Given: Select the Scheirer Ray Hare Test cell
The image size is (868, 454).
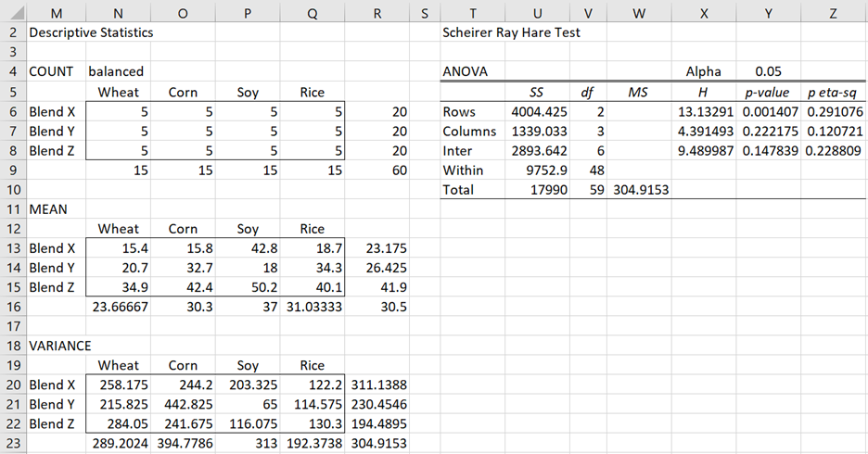Looking at the screenshot, I should (x=511, y=32).
